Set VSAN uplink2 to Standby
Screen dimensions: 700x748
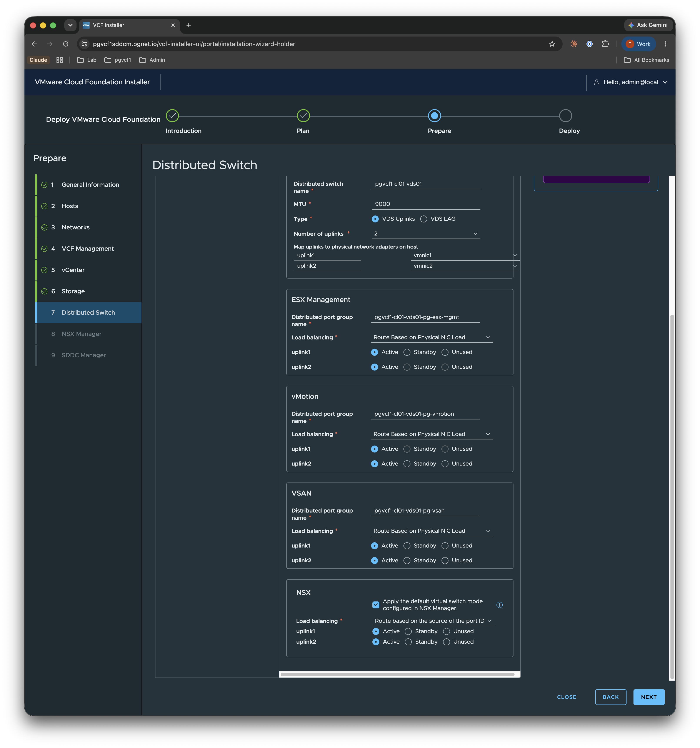pos(407,560)
